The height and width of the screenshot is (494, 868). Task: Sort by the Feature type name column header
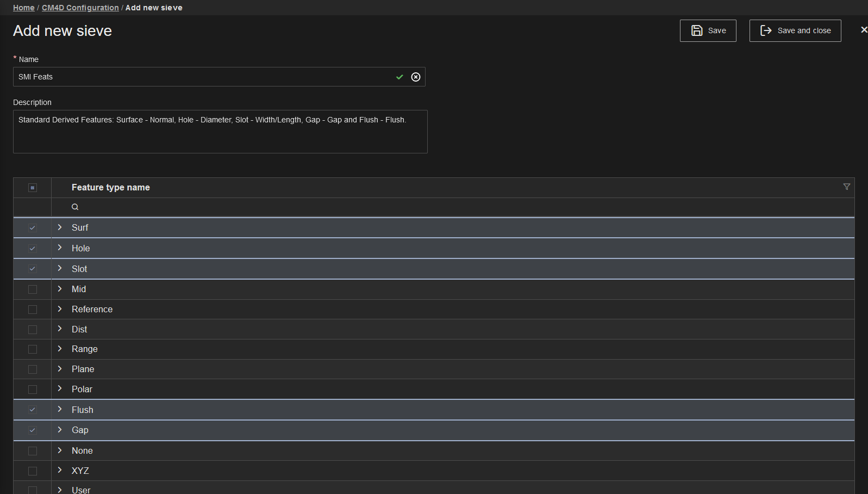110,187
